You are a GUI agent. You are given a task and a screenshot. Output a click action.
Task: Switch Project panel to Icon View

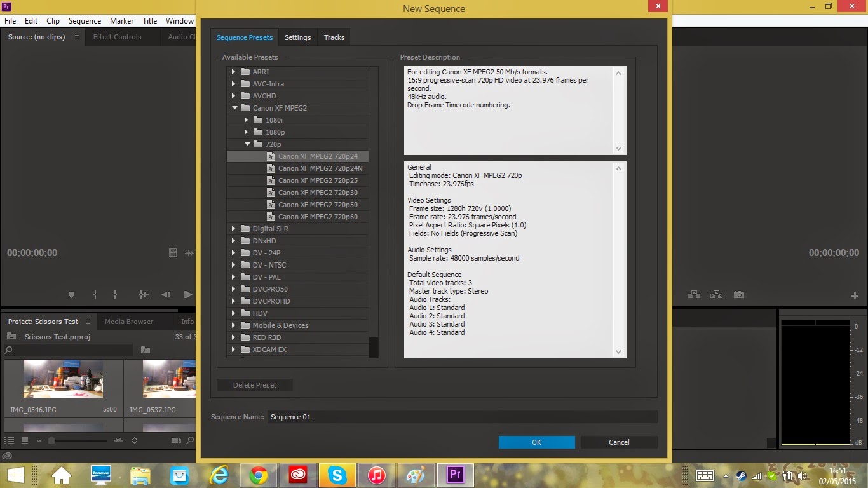[25, 440]
